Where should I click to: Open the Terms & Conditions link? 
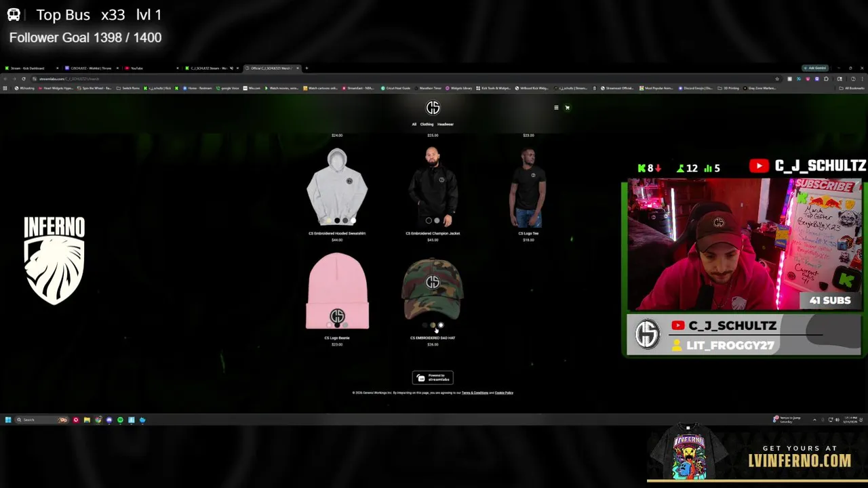(475, 392)
